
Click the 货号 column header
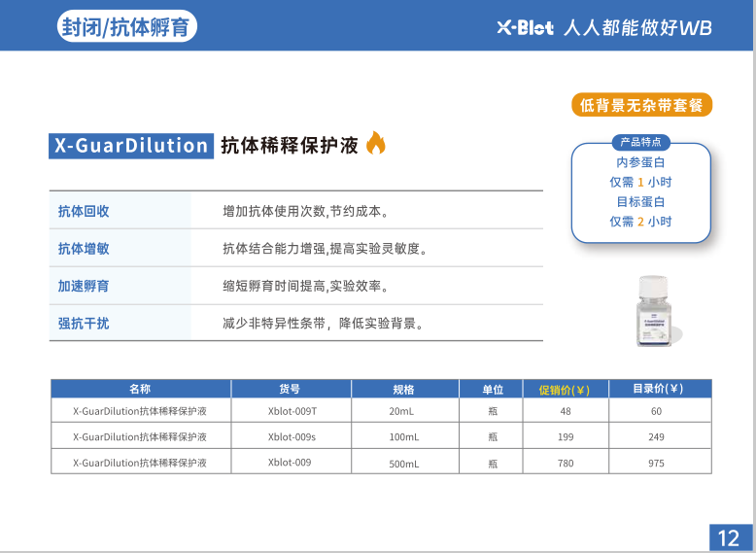pos(290,389)
